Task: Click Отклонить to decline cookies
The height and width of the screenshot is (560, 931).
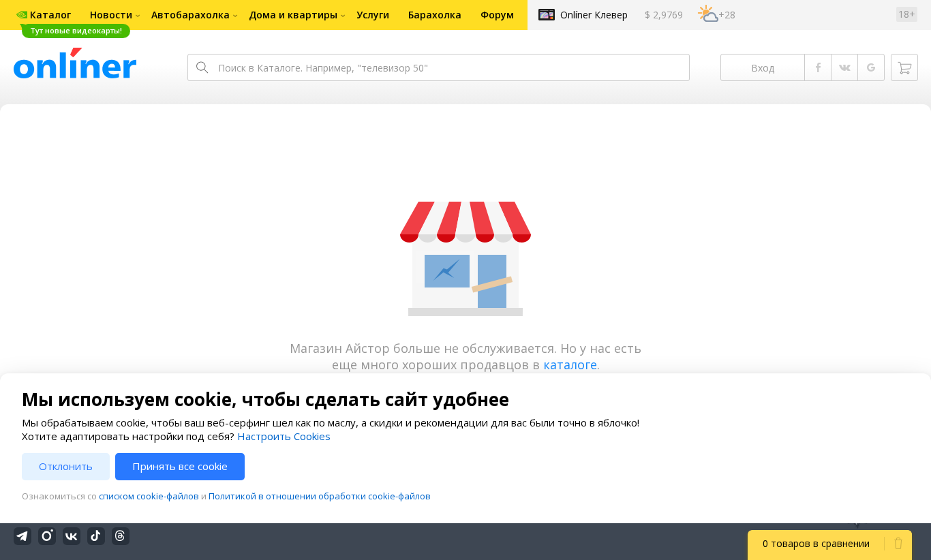Action: 65,467
